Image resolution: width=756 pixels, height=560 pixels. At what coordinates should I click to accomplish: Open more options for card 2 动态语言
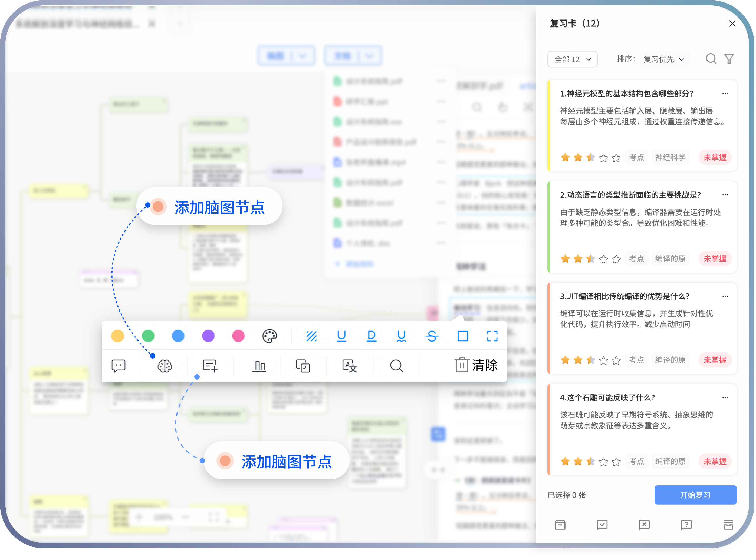725,195
